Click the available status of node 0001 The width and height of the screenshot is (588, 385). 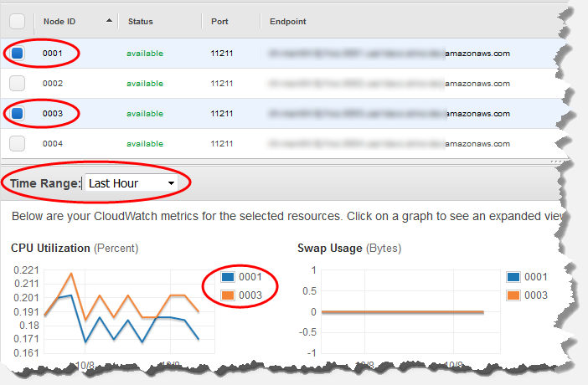click(144, 54)
